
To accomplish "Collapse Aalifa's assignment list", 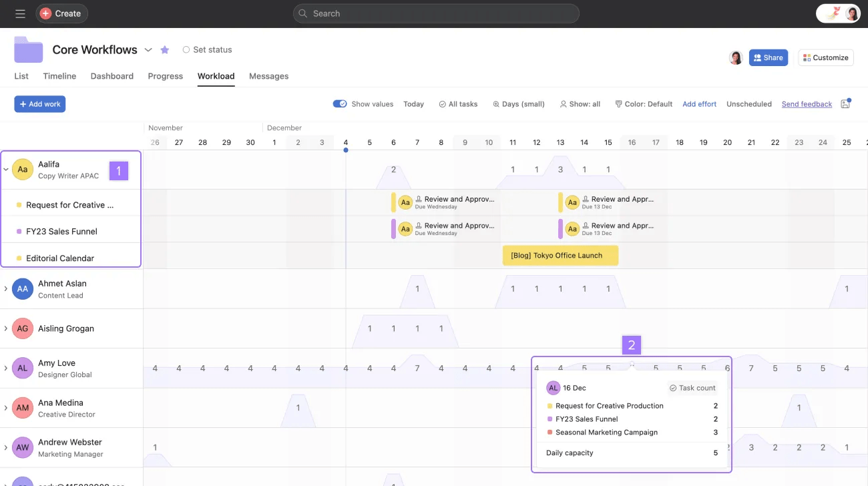I will [5, 169].
